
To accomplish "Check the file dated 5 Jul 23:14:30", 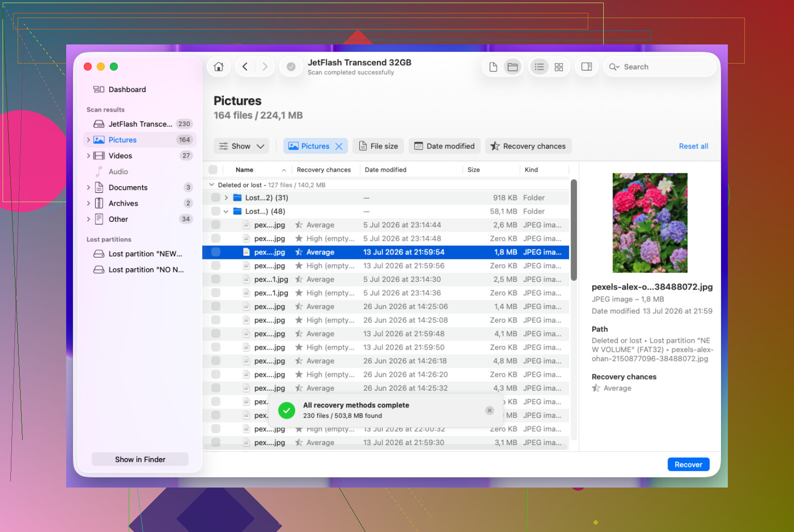I will tap(216, 279).
